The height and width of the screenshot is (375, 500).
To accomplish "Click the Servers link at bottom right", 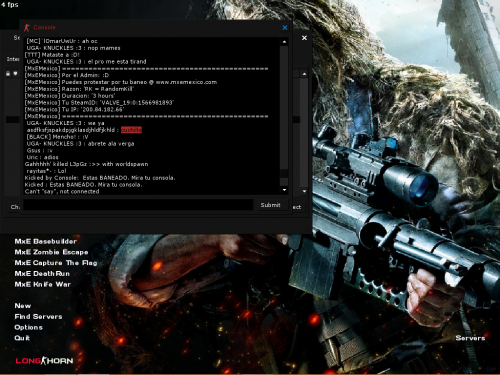I will pyautogui.click(x=470, y=338).
